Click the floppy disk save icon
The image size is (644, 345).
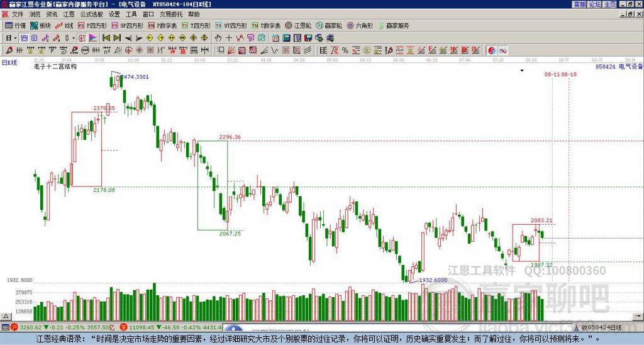tap(308, 38)
